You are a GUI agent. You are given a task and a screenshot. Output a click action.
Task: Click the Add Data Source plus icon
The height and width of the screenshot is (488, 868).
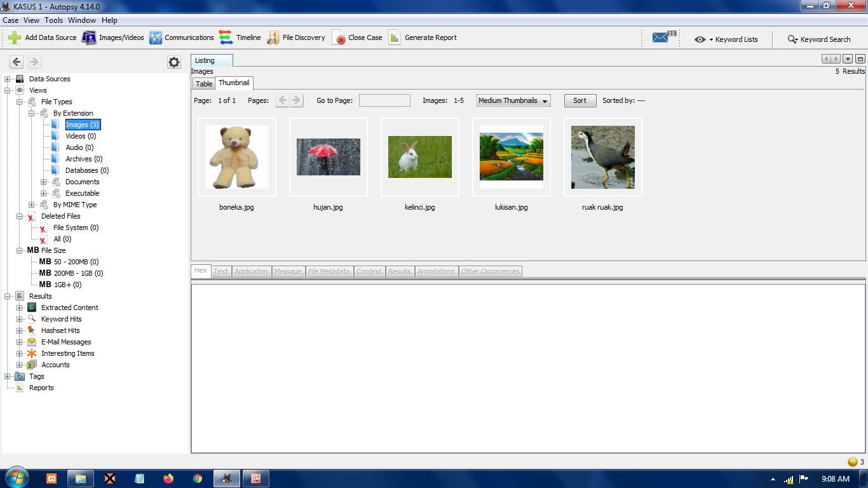(x=15, y=37)
